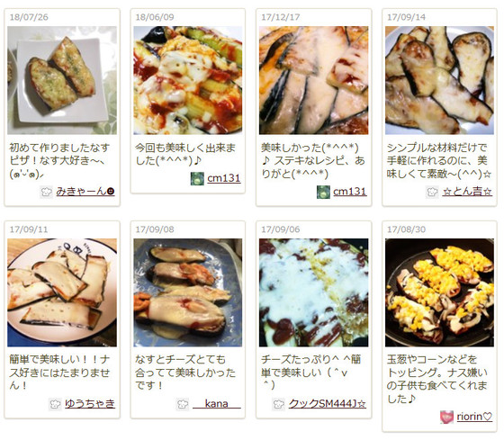The height and width of the screenshot is (440, 504).
Task: Visit the riorin♡ profile link
Action: pyautogui.click(x=474, y=417)
